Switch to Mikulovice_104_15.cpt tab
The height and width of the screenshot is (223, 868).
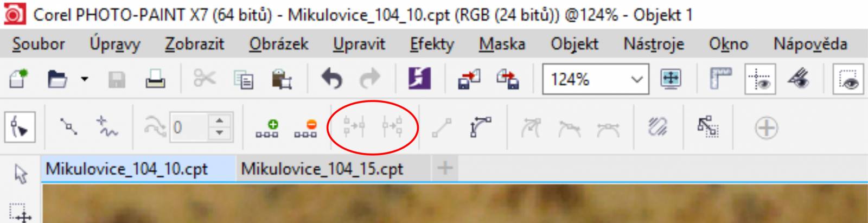[322, 169]
